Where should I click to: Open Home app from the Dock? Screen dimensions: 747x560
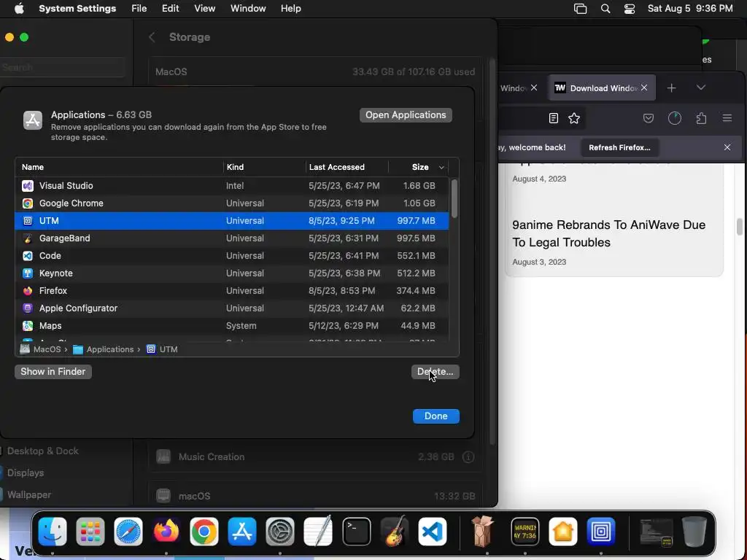tap(562, 531)
